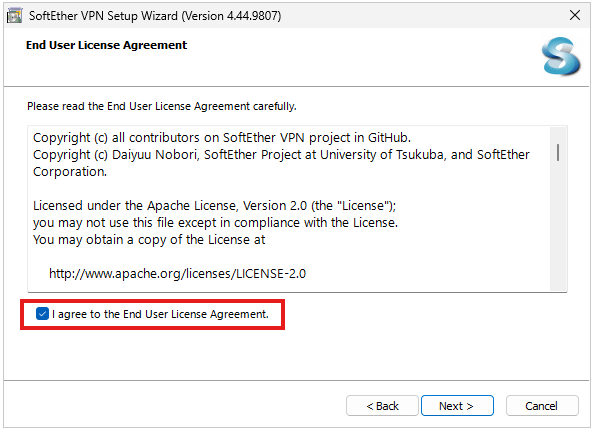Place cursor on 'Licensed under the Apache License' line
This screenshot has height=431, width=594.
214,206
